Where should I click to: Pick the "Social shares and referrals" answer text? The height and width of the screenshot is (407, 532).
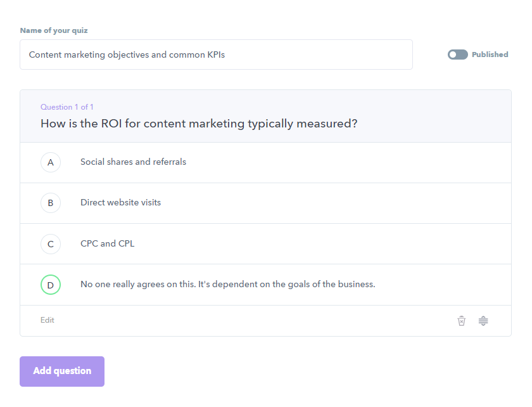pos(133,162)
